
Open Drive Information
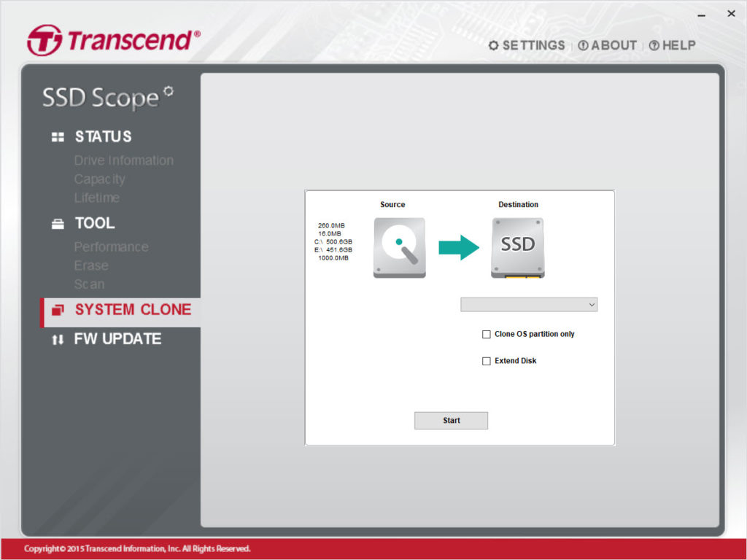click(x=124, y=160)
